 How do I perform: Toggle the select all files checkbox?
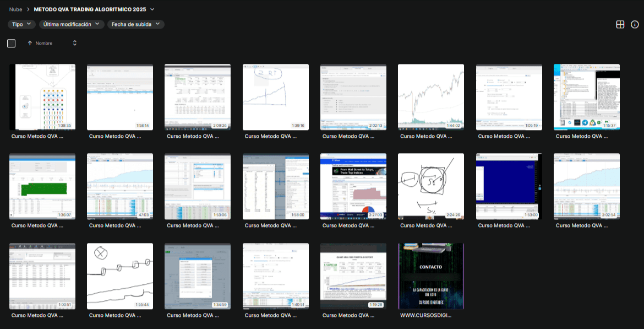[11, 43]
